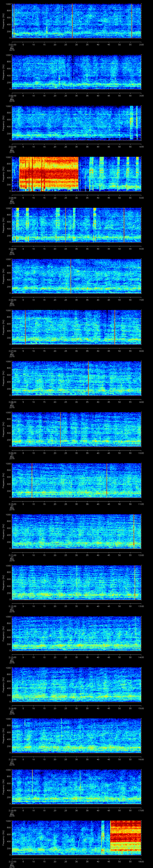Click the 2:12:00 start time label
This screenshot has width=153, height=868.
pos(12,606)
